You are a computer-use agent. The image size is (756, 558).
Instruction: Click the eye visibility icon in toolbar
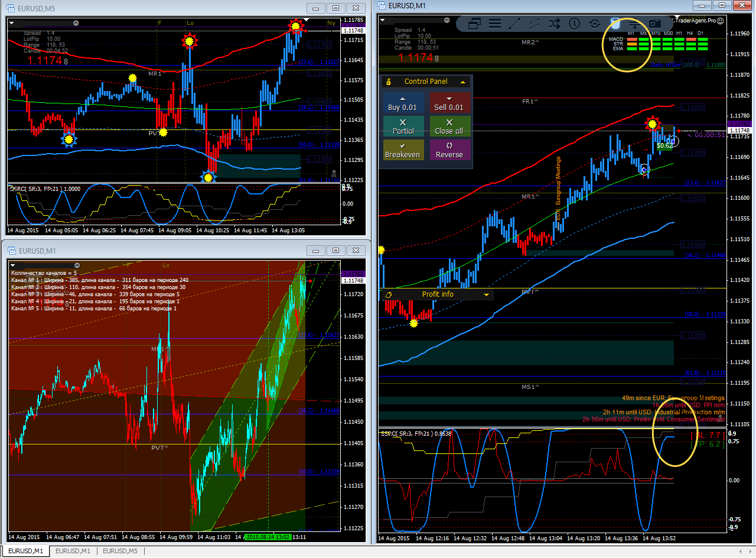594,24
